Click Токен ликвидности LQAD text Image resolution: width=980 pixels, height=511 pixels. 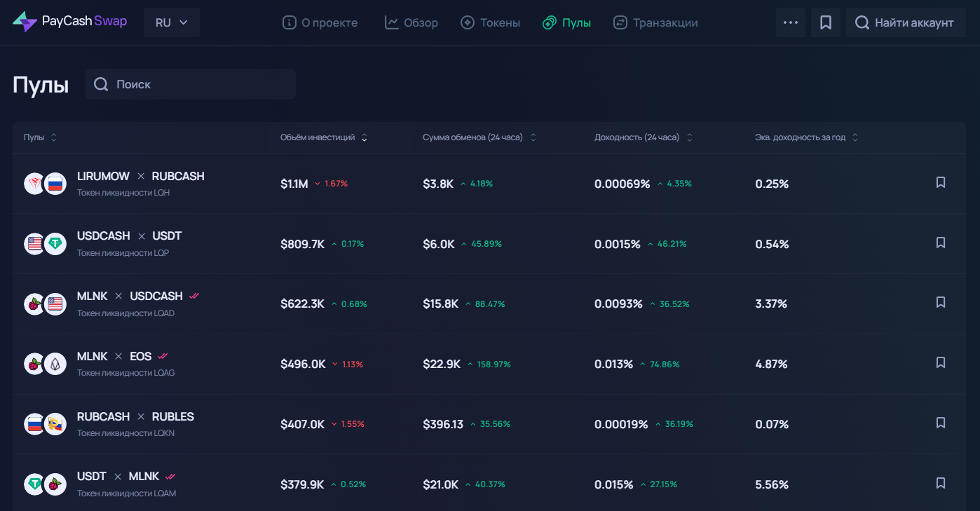point(125,313)
